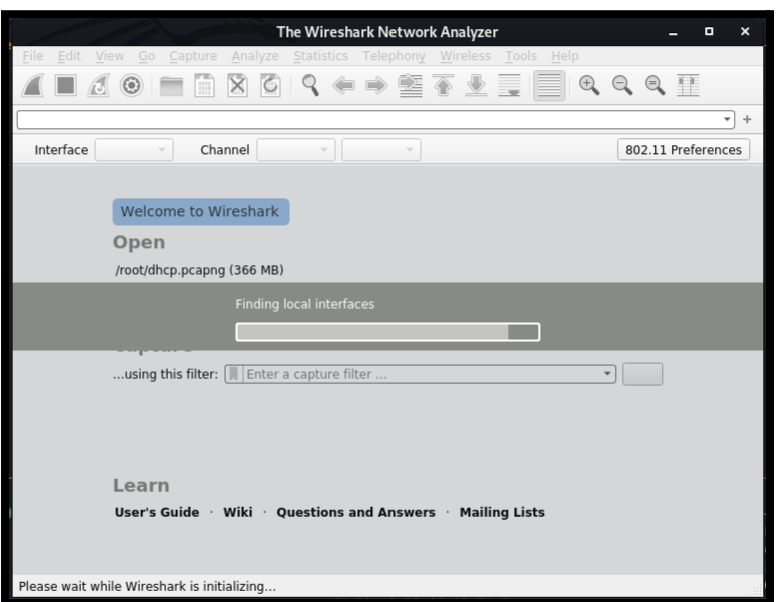Open the User's Guide link

(157, 512)
